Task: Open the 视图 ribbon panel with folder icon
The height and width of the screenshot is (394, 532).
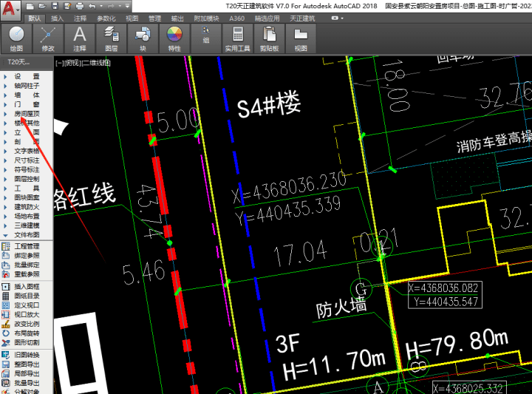Action: [x=301, y=38]
